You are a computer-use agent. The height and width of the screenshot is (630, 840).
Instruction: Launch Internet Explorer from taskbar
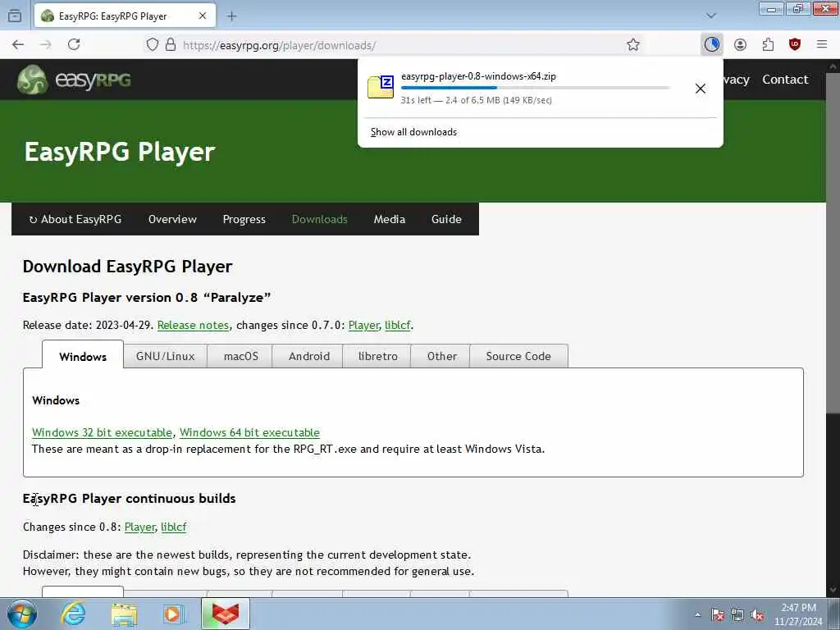[73, 614]
